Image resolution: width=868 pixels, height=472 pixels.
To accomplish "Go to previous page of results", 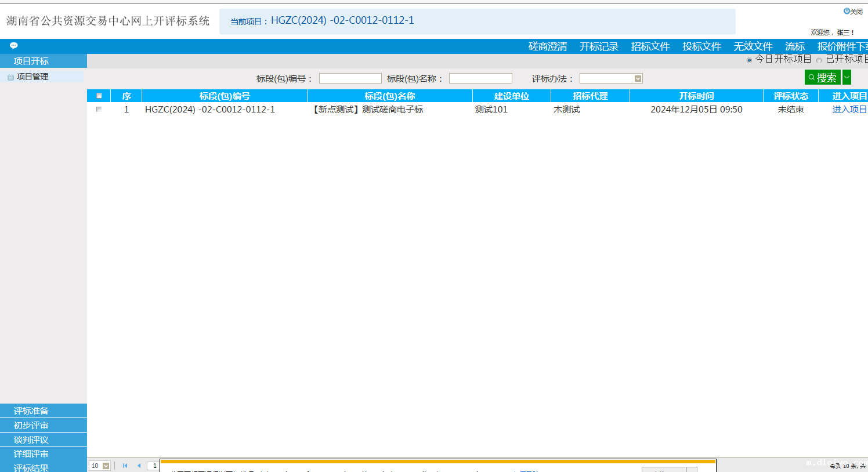I will 139,466.
